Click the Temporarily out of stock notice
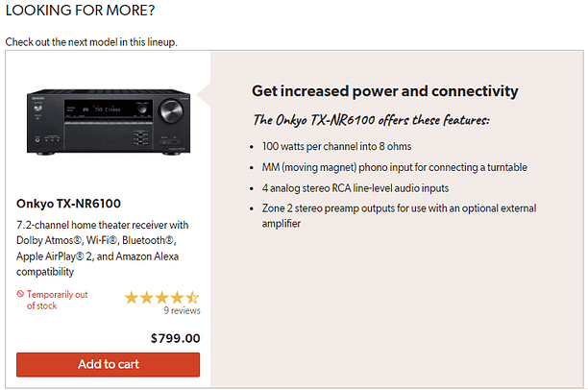This screenshot has width=588, height=390. click(57, 300)
